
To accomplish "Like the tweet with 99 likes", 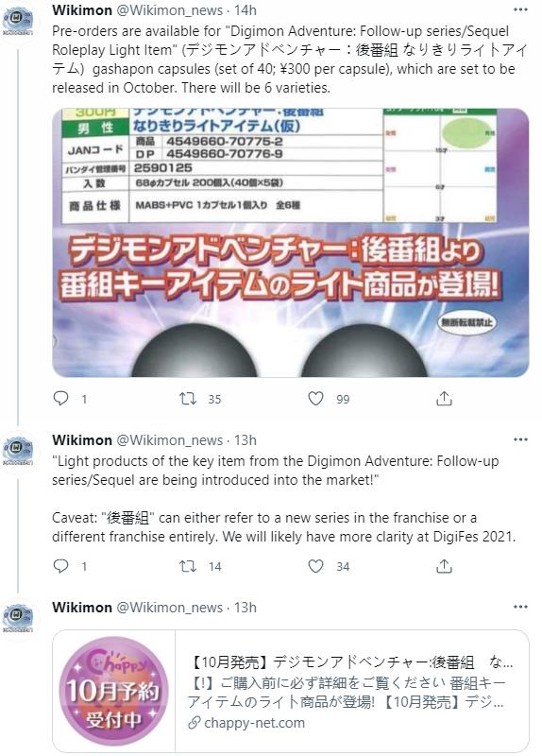I will click(315, 399).
